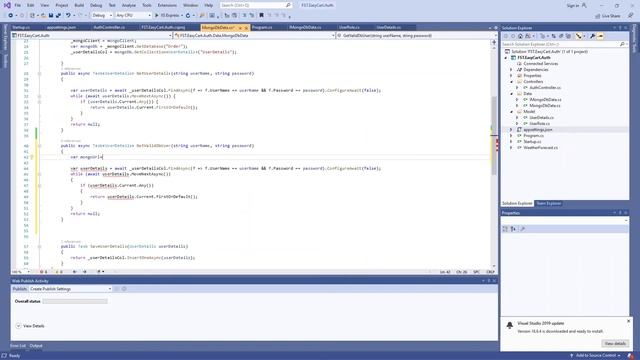640x360 pixels.
Task: Click the refresh browser icon beside IIS Express
Action: [188, 16]
